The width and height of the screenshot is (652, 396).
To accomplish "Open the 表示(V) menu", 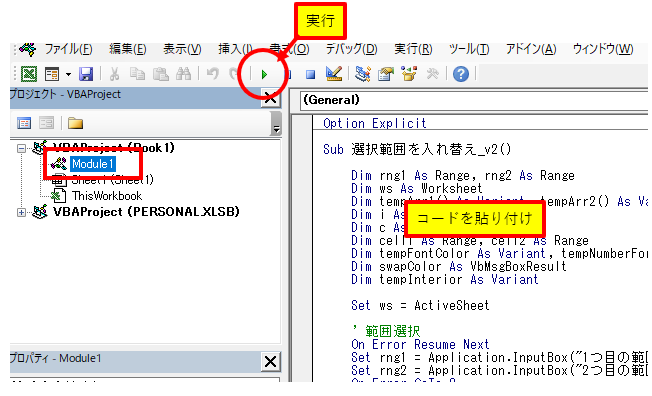I will 182,50.
